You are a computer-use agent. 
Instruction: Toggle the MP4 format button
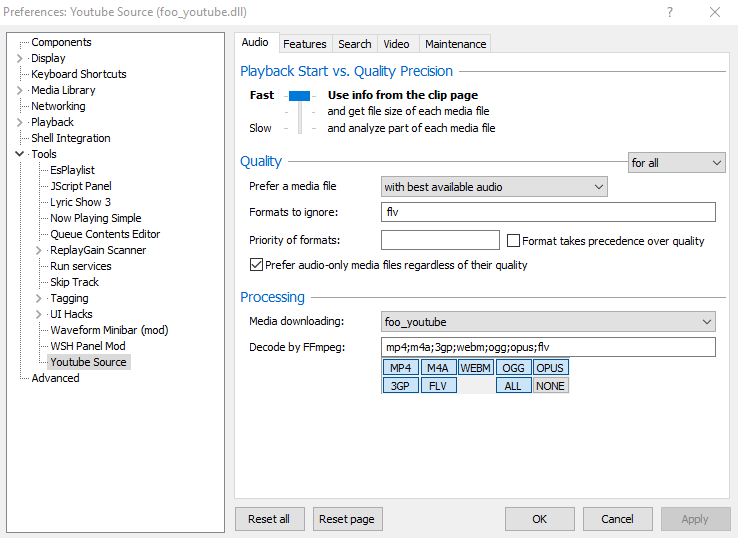[400, 368]
